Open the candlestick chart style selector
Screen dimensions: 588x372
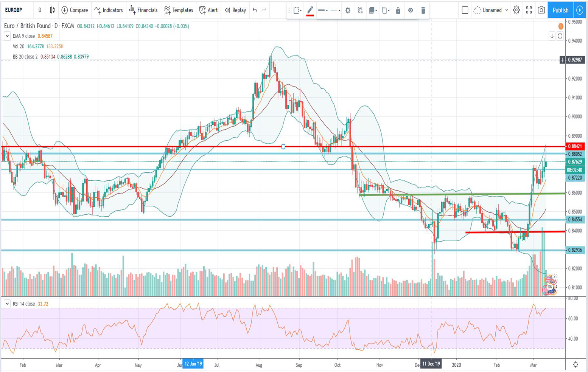click(52, 10)
